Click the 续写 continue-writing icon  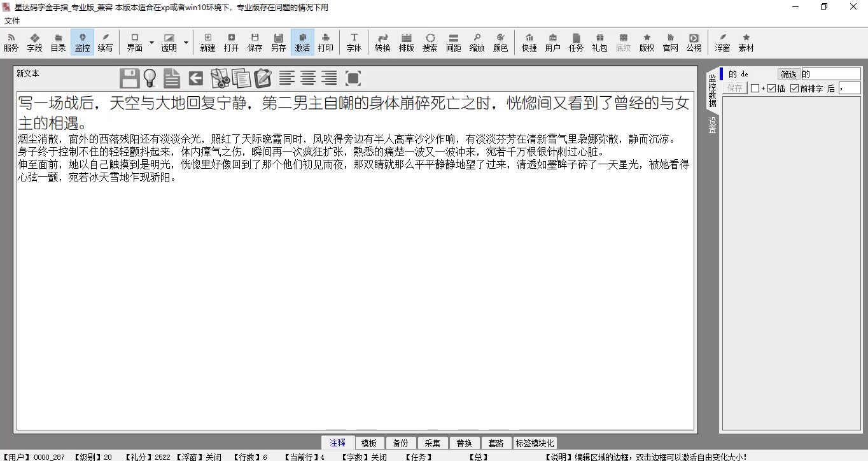(106, 42)
